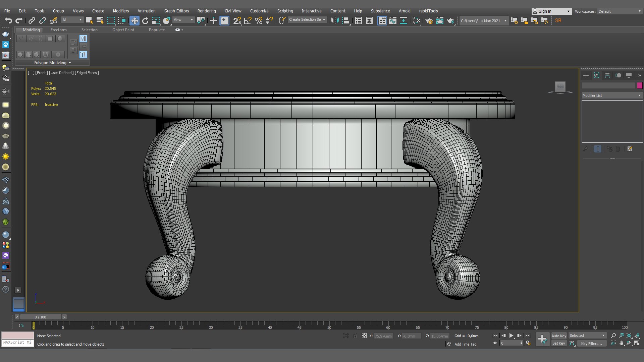Open Render Setup teapot icon
This screenshot has height=362, width=644.
[429, 21]
